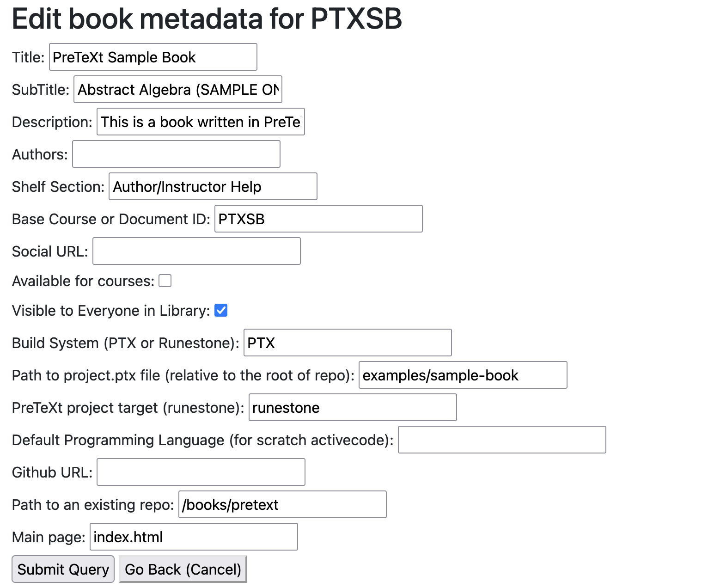Enable the Available for courses checkbox
The width and height of the screenshot is (708, 588).
165,281
